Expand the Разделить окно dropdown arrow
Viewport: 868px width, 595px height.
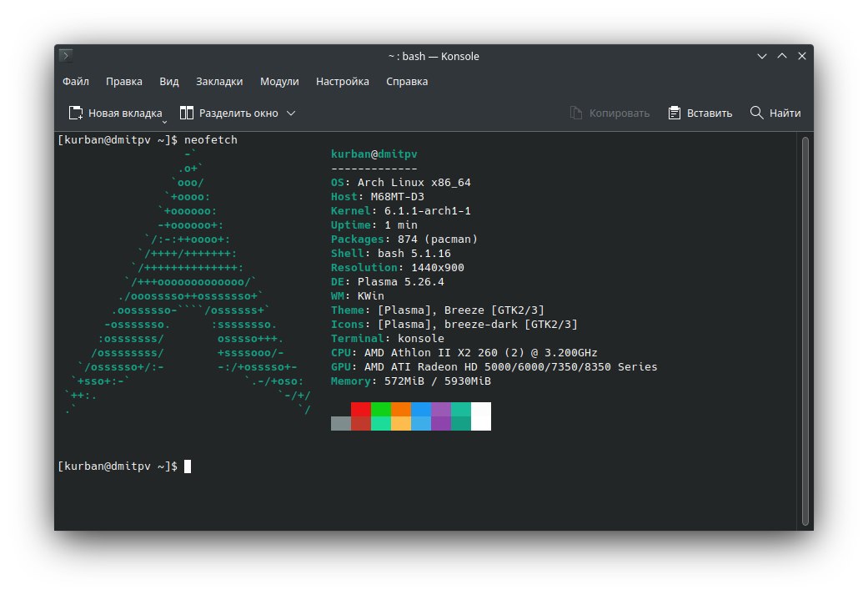291,113
